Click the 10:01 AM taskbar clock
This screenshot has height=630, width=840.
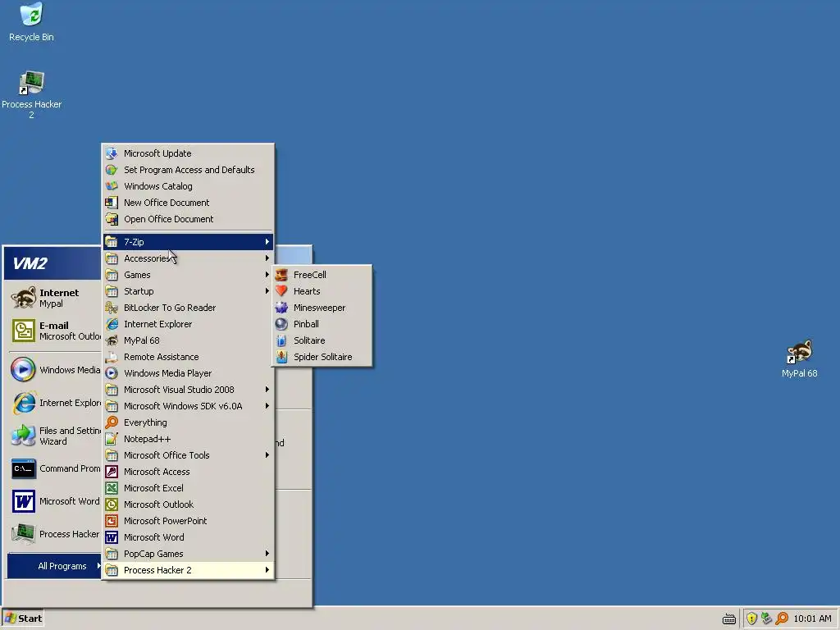click(812, 619)
